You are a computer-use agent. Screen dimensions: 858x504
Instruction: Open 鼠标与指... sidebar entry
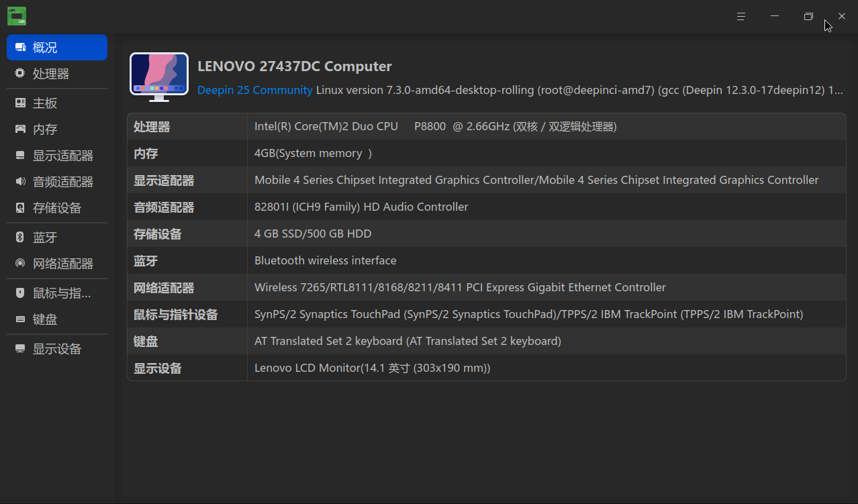(57, 293)
